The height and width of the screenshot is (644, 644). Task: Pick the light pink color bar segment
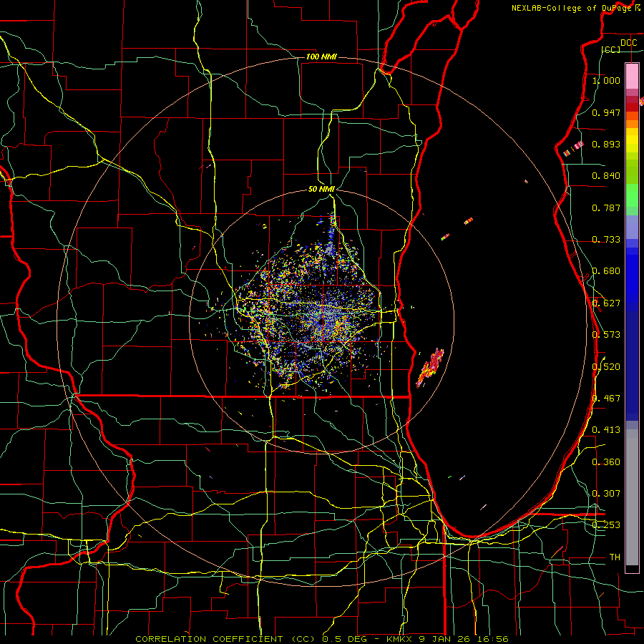[x=632, y=77]
